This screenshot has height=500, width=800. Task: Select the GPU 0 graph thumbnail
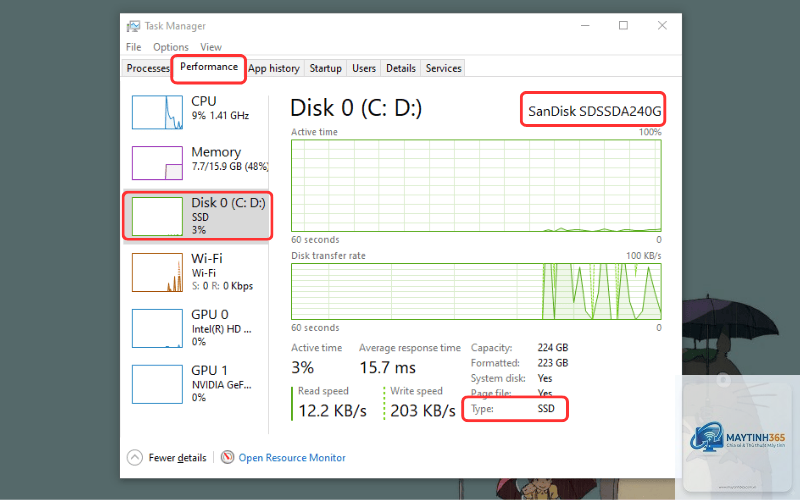[x=157, y=328]
